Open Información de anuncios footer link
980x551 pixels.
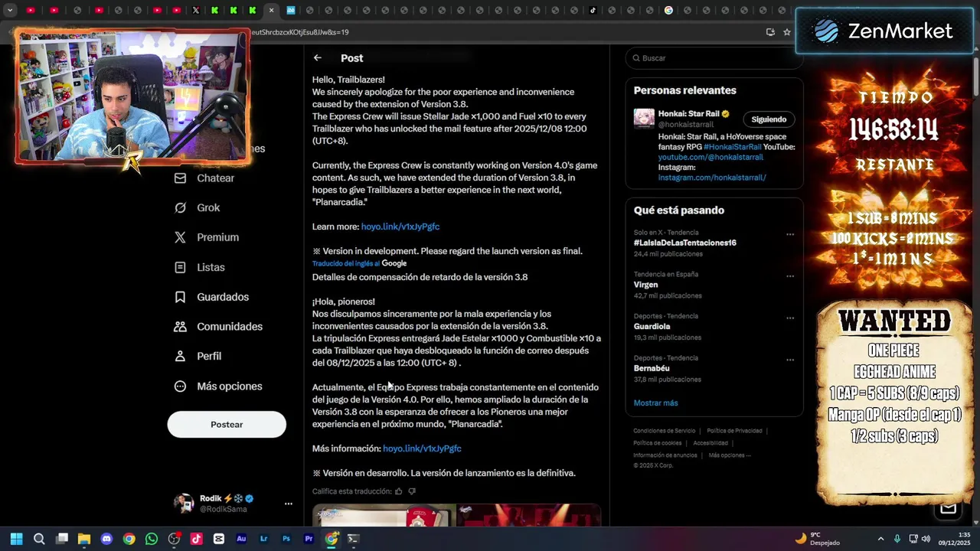tap(665, 455)
